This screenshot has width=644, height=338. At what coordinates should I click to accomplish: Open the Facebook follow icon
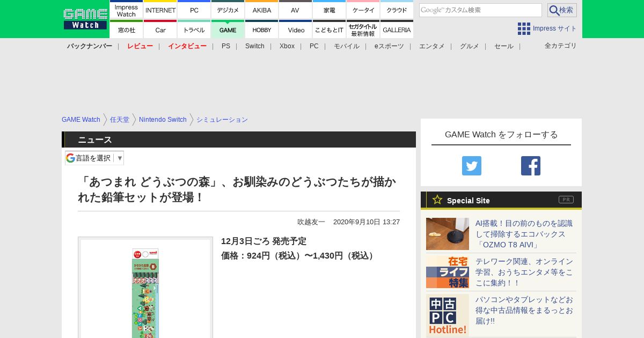tap(531, 166)
